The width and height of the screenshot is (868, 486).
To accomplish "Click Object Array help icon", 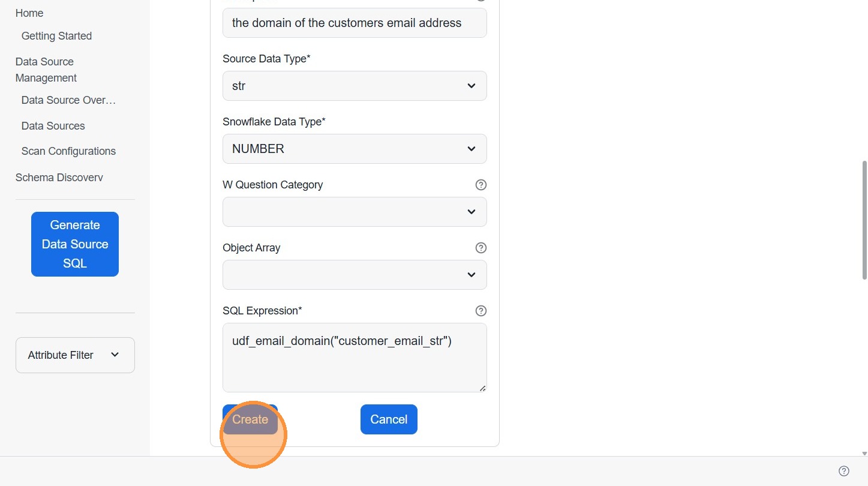I will pyautogui.click(x=480, y=248).
